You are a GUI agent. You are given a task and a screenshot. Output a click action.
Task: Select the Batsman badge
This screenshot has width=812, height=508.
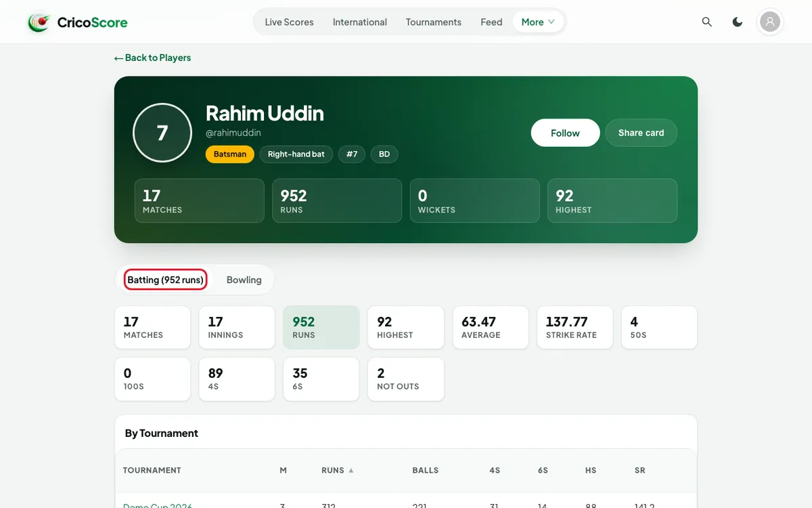[x=230, y=154]
